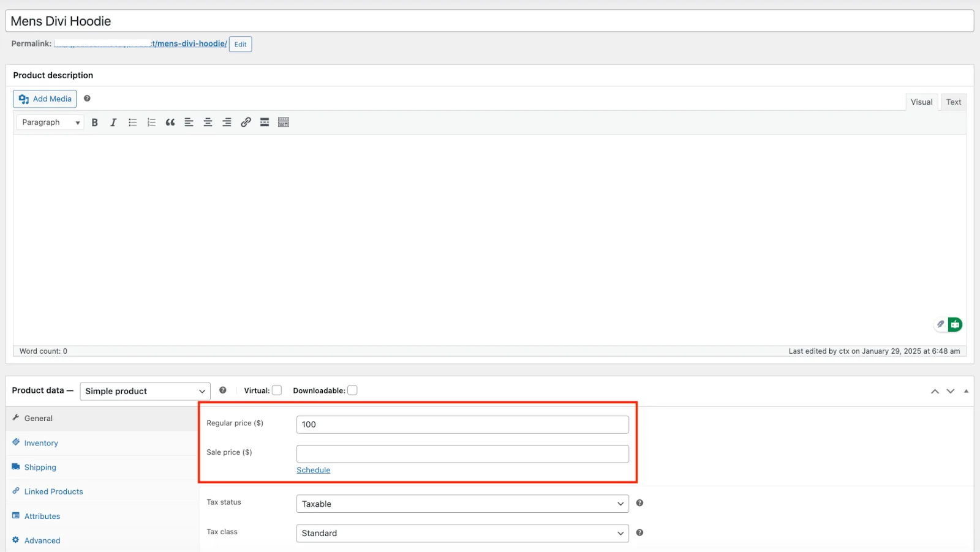Viewport: 980px width, 552px height.
Task: Open the Simple product type dropdown
Action: [145, 391]
